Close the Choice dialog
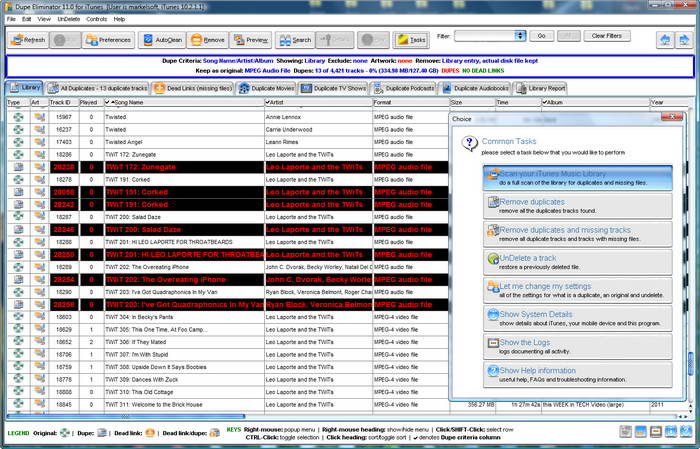Screen dimensions: 700x449 672,117
